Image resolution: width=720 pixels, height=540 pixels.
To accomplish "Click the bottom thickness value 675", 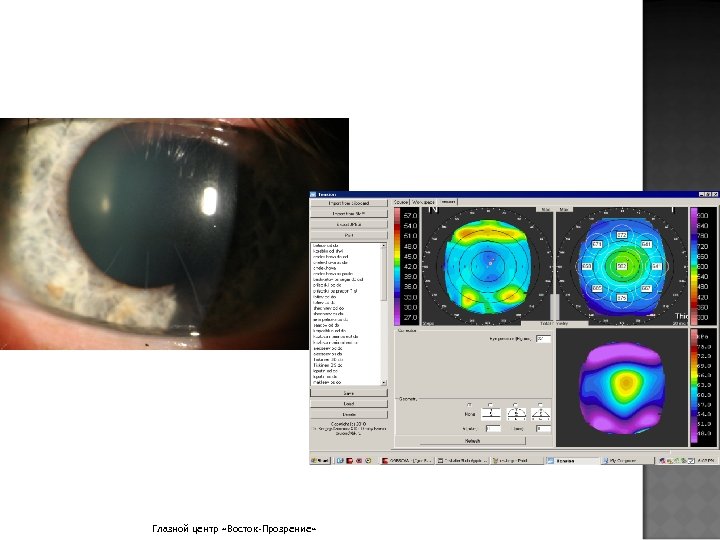I will [622, 298].
